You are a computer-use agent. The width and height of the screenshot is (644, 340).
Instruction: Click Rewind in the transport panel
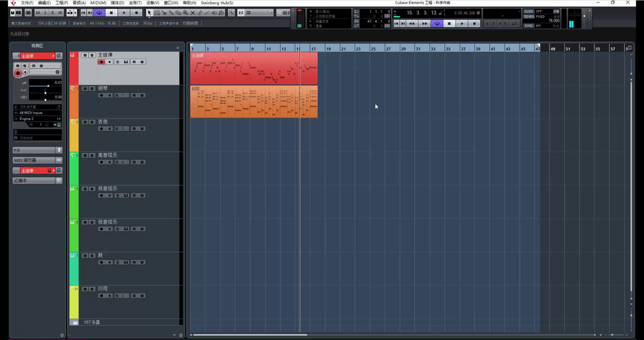(412, 23)
